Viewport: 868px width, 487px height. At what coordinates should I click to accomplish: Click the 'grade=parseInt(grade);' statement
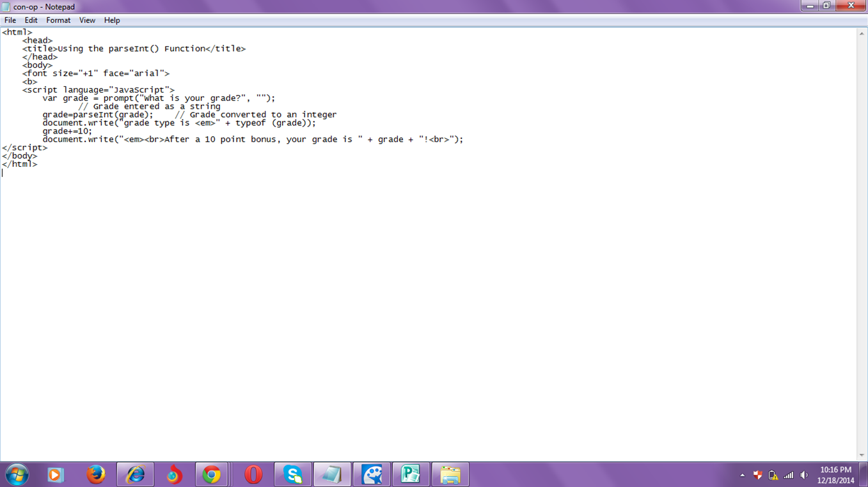[x=99, y=115]
